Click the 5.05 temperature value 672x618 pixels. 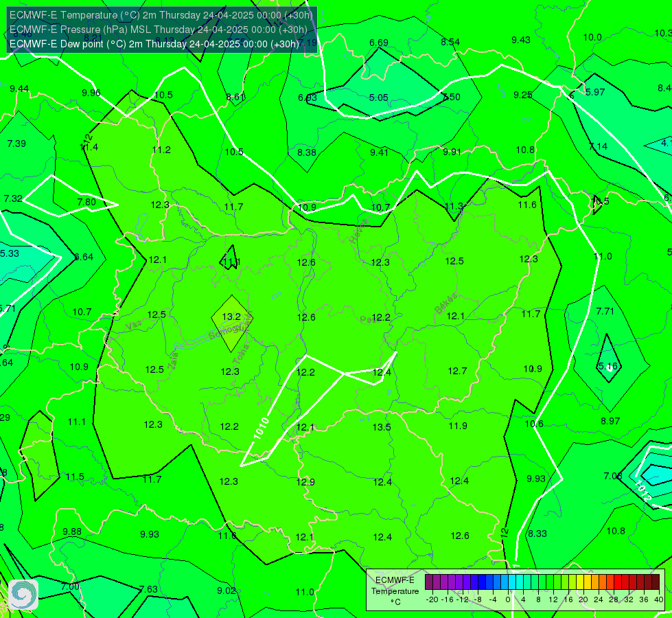pyautogui.click(x=379, y=98)
